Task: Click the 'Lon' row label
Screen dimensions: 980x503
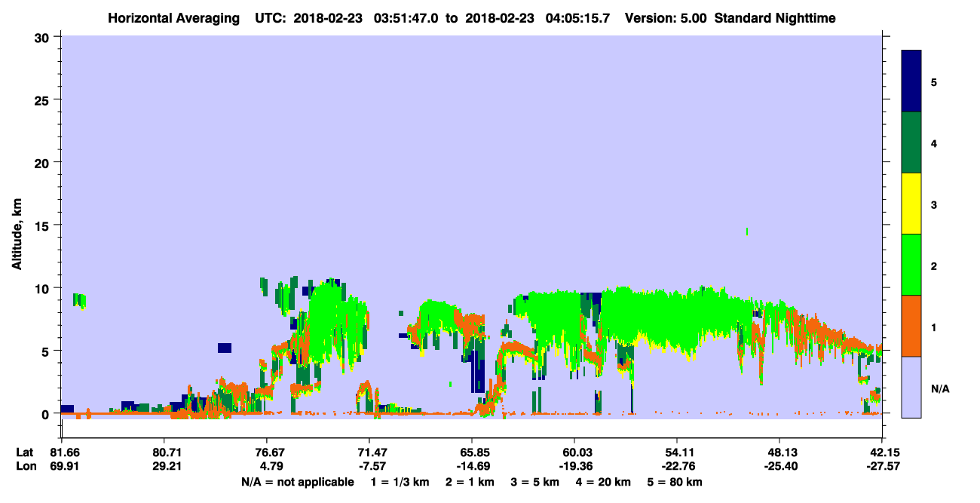Action: coord(25,467)
